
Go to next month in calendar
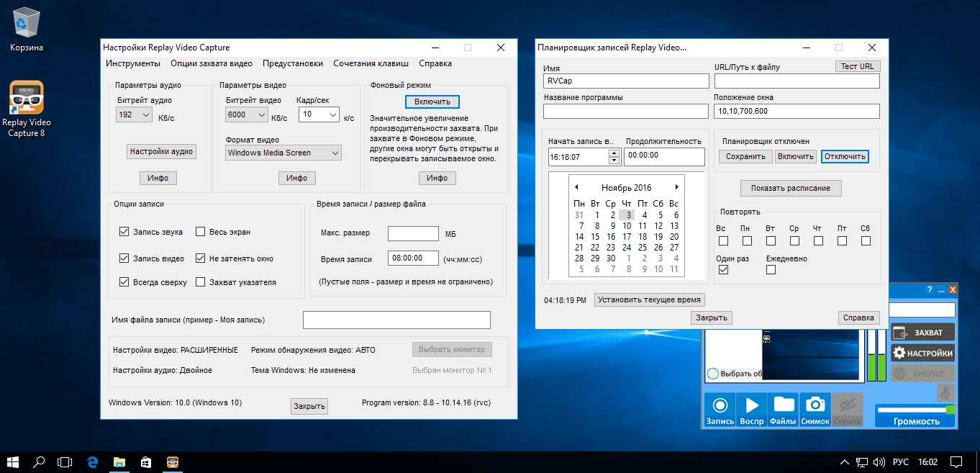[x=676, y=187]
